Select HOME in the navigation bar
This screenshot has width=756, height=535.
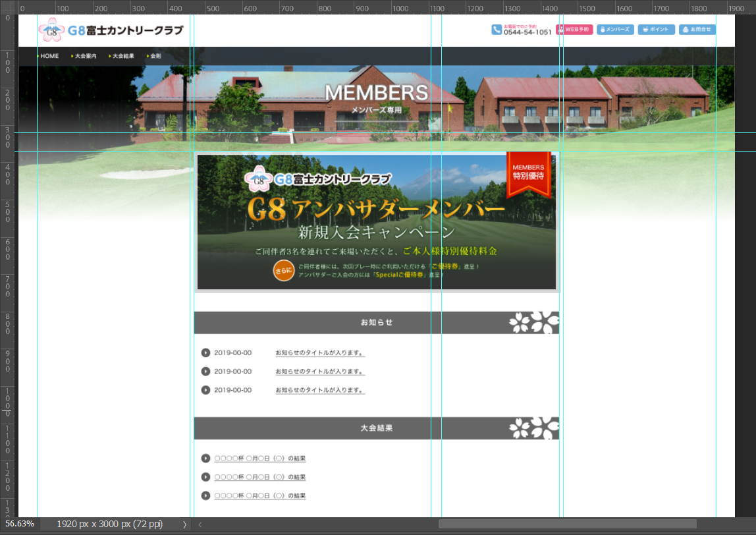click(x=48, y=56)
